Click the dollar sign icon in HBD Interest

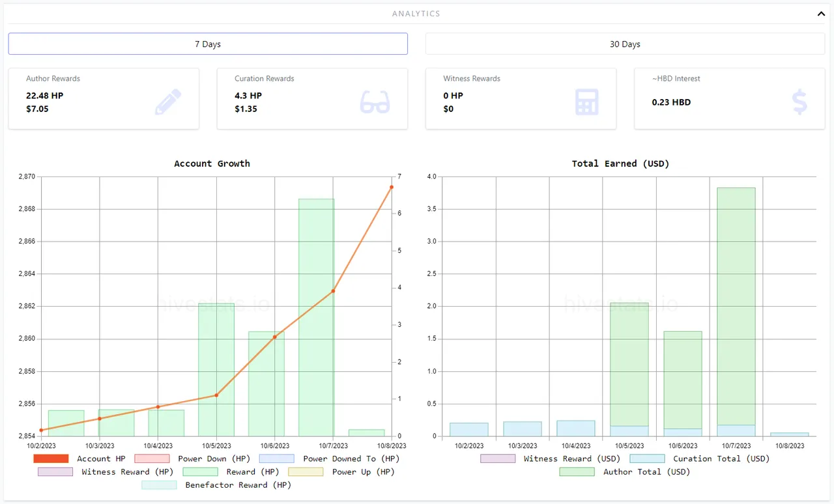(799, 102)
